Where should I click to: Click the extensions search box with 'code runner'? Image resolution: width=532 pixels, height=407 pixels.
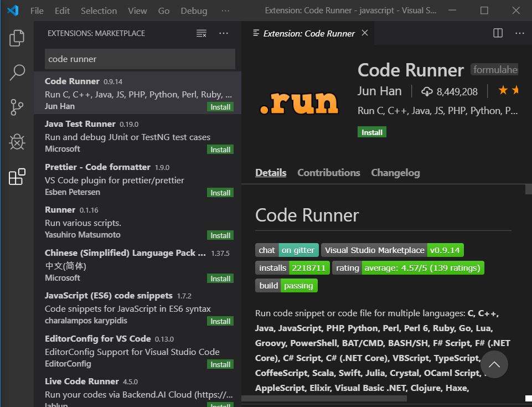coord(140,59)
